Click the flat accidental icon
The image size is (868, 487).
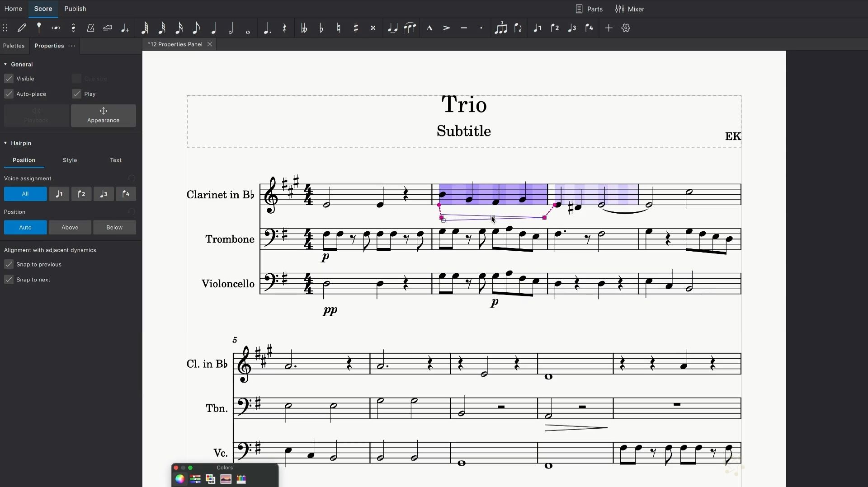pos(321,28)
